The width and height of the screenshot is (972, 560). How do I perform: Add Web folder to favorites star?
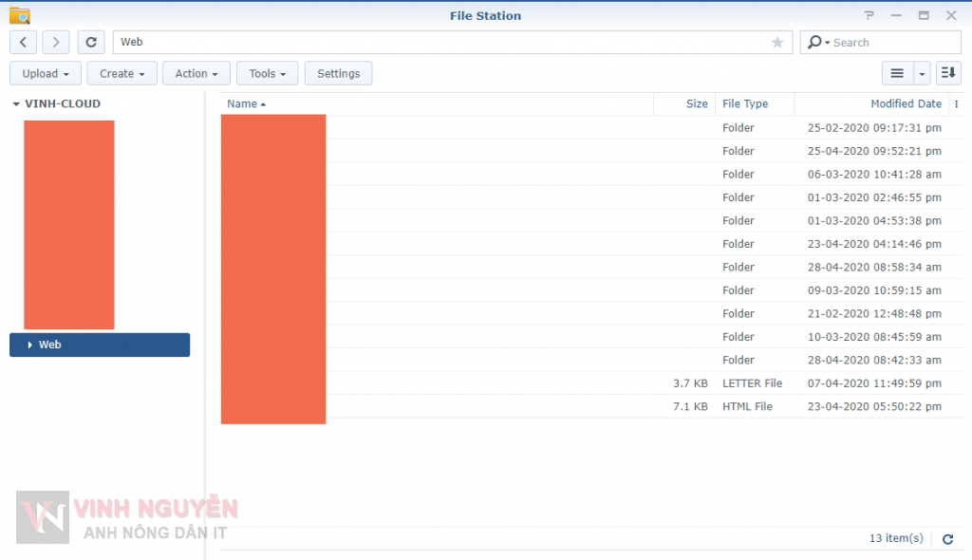777,42
